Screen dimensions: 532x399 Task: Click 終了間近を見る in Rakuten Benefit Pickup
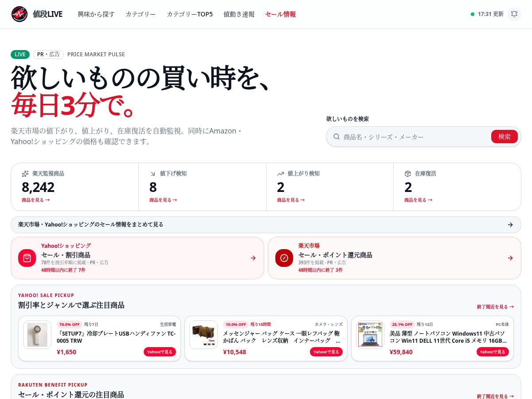click(496, 396)
